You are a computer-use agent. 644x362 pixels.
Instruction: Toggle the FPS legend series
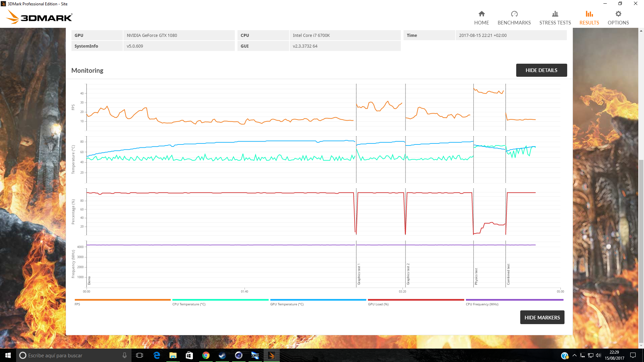pyautogui.click(x=77, y=304)
